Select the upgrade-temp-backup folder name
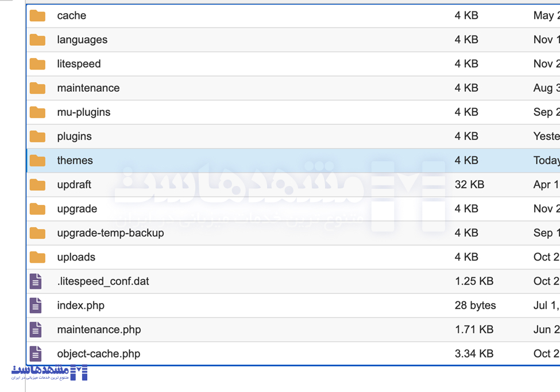Image resolution: width=560 pixels, height=392 pixels. tap(110, 233)
